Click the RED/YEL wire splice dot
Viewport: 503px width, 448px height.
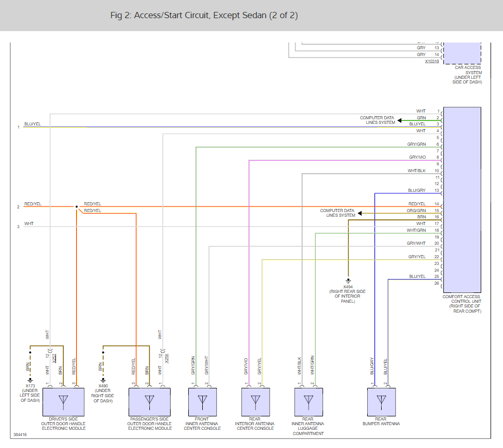click(x=77, y=206)
